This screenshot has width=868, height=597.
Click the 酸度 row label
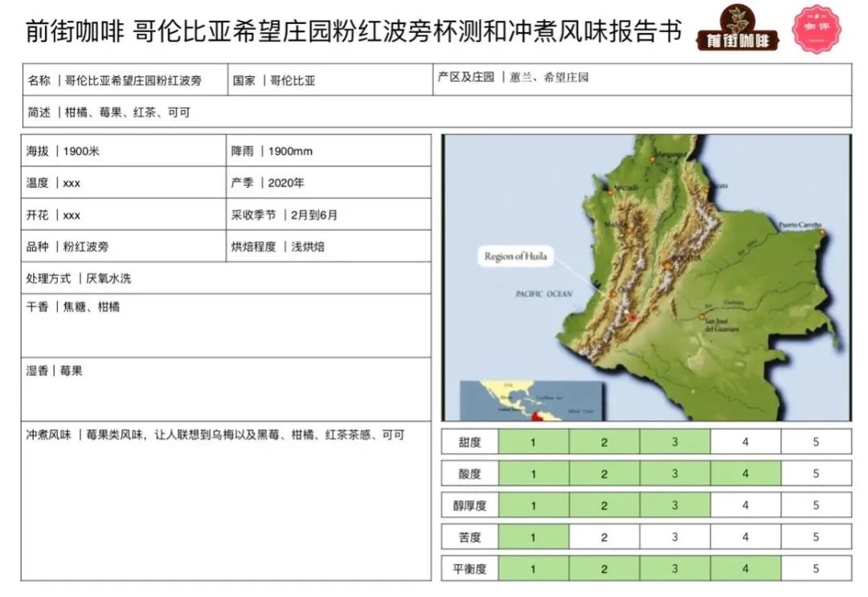[x=470, y=473]
